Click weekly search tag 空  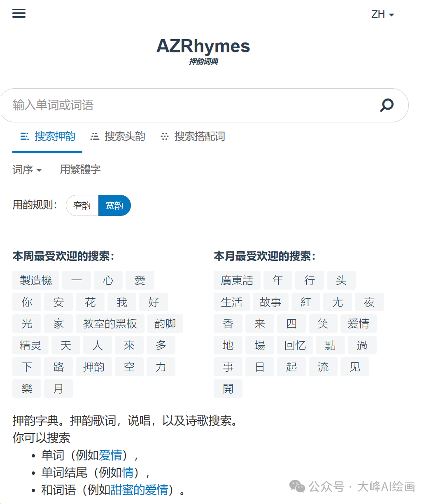click(129, 367)
